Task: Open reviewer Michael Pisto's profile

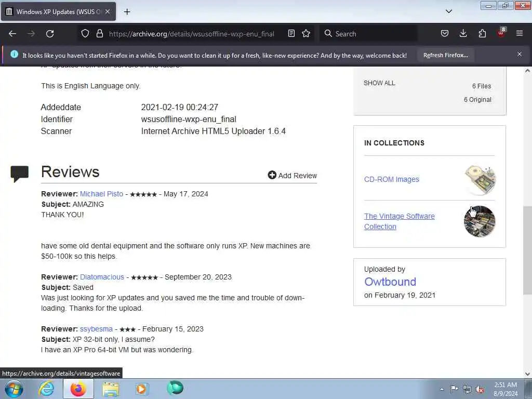Action: [x=101, y=194]
